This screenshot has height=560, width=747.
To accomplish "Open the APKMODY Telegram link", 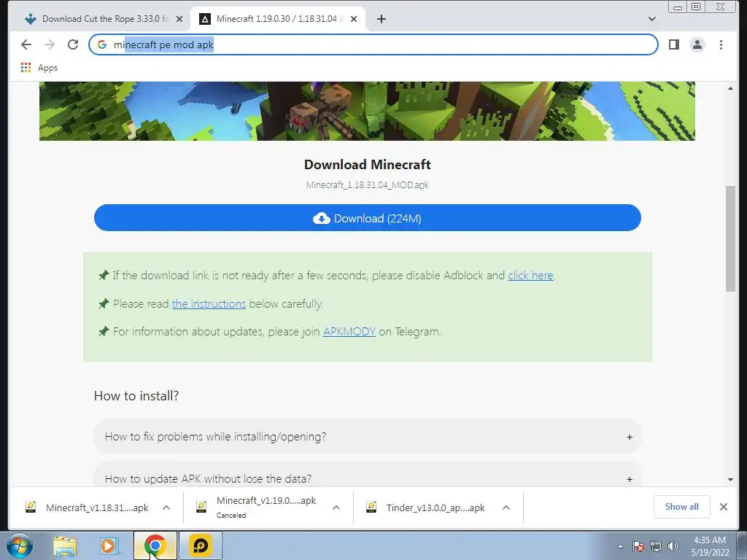I will tap(349, 332).
